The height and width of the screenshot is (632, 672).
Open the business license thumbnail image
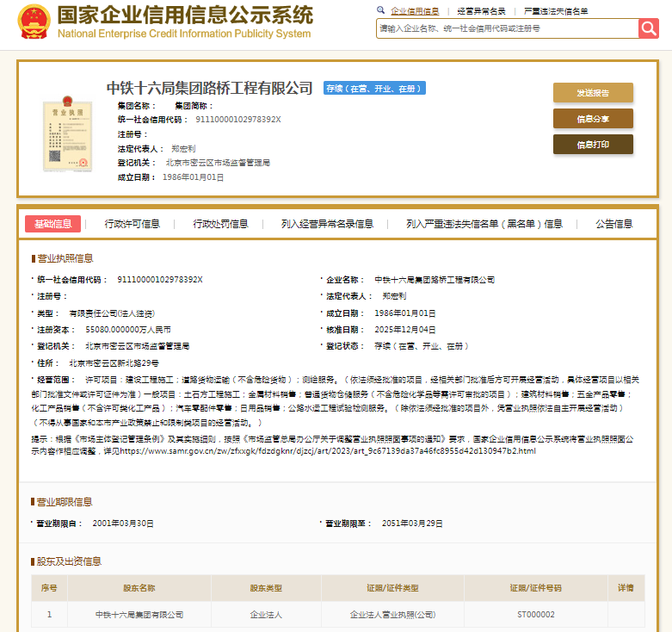pyautogui.click(x=68, y=136)
